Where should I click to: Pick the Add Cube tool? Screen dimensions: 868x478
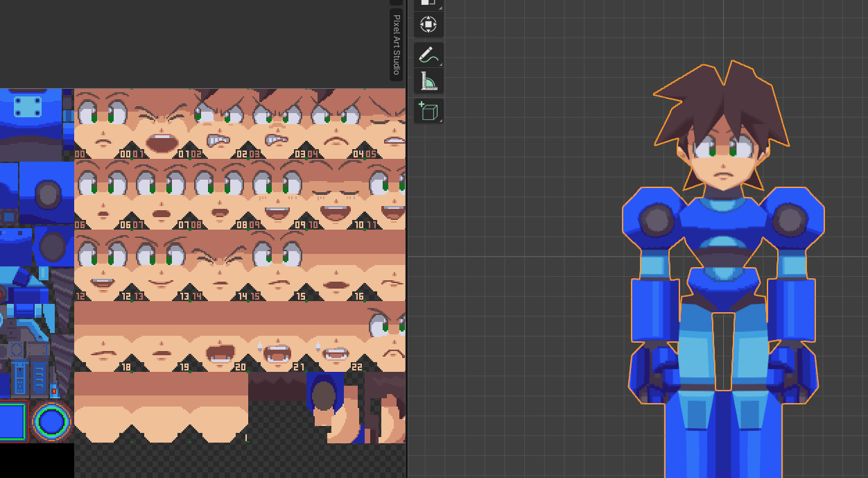[428, 111]
